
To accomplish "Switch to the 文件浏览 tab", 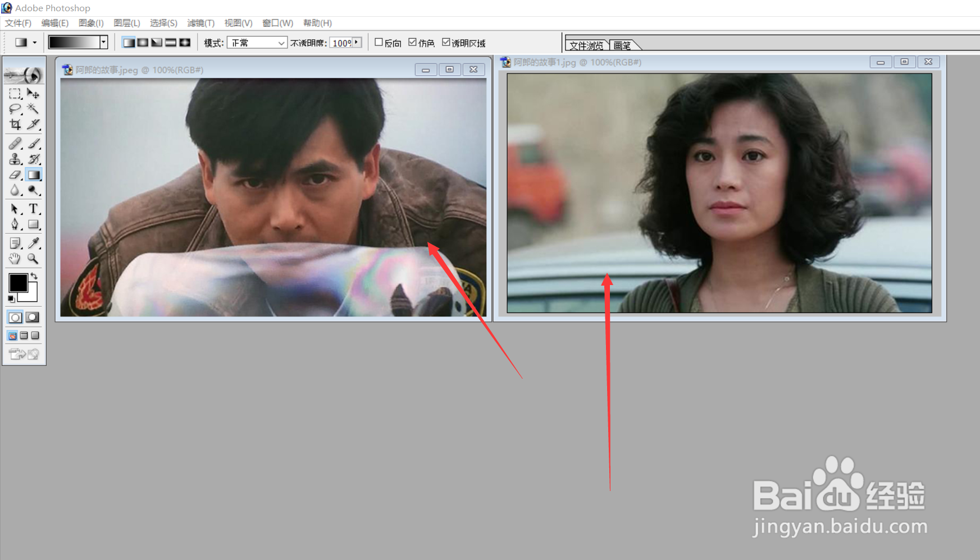I will 587,45.
